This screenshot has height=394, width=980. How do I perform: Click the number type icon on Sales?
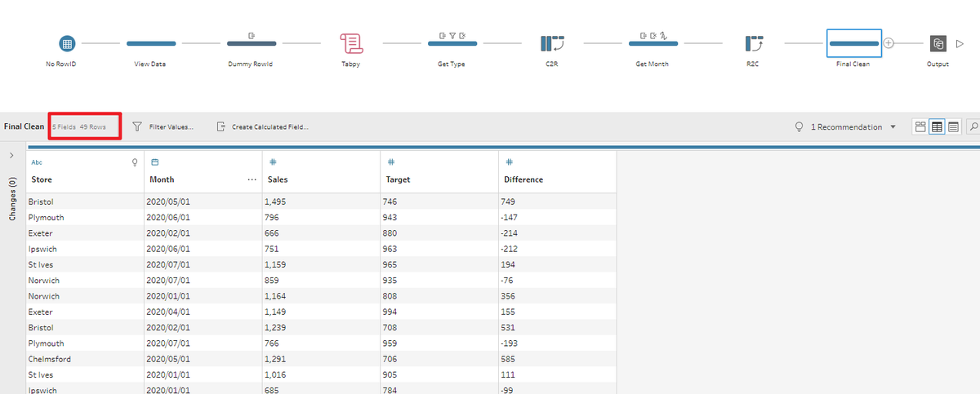tap(273, 162)
